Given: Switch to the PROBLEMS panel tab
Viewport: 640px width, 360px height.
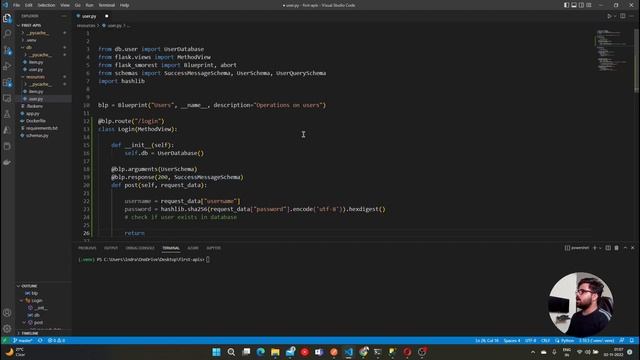Looking at the screenshot, I should click(x=87, y=248).
